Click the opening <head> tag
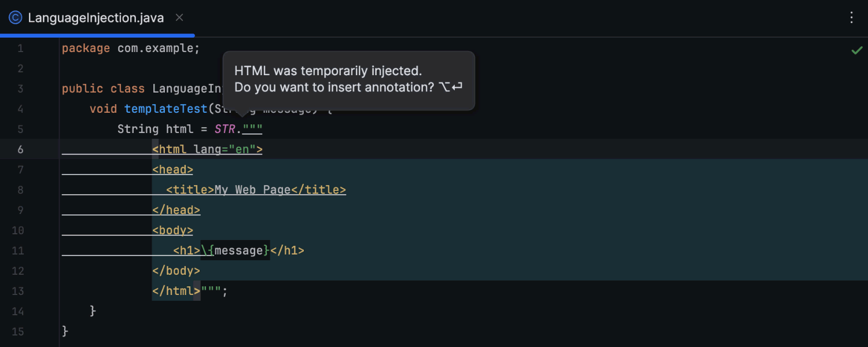The image size is (868, 347). point(173,169)
